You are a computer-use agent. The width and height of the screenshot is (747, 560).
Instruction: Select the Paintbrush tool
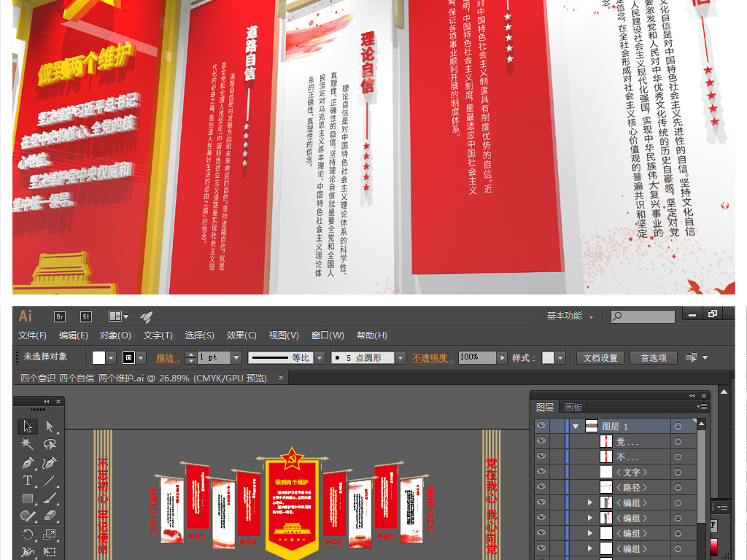pyautogui.click(x=50, y=499)
